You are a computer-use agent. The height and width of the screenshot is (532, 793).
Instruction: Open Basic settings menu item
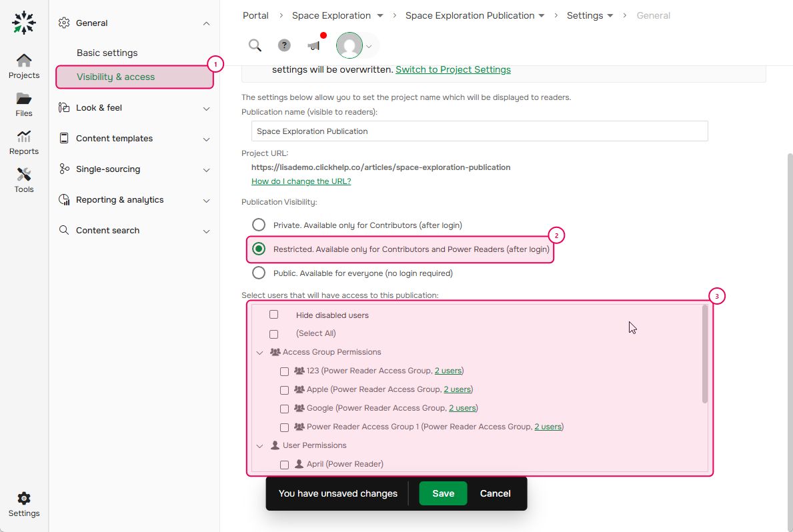click(107, 53)
